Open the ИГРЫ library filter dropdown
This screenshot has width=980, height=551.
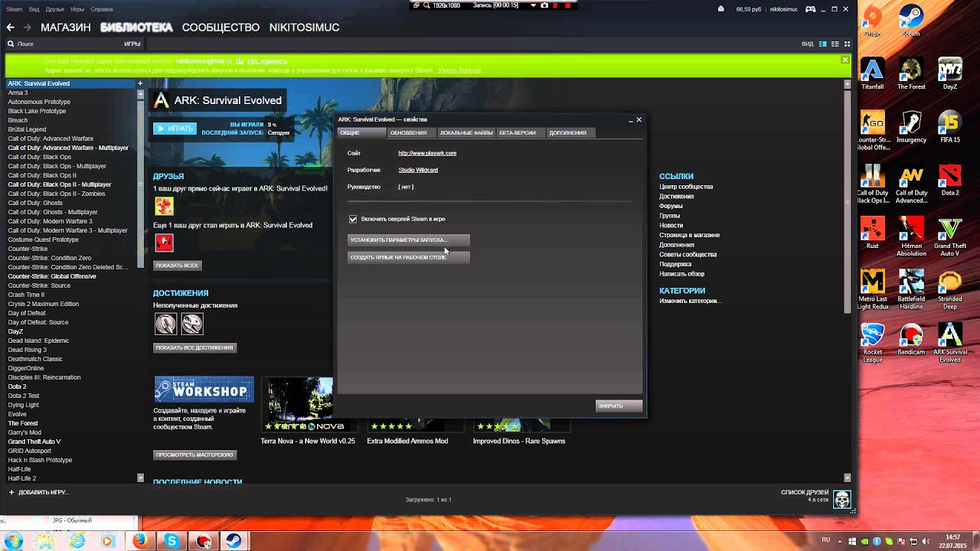[x=132, y=44]
